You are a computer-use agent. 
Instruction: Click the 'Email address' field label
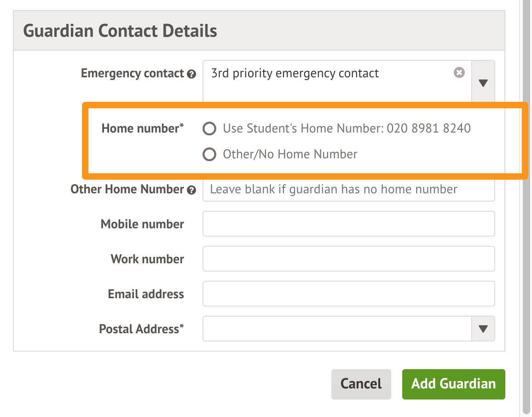(x=146, y=294)
